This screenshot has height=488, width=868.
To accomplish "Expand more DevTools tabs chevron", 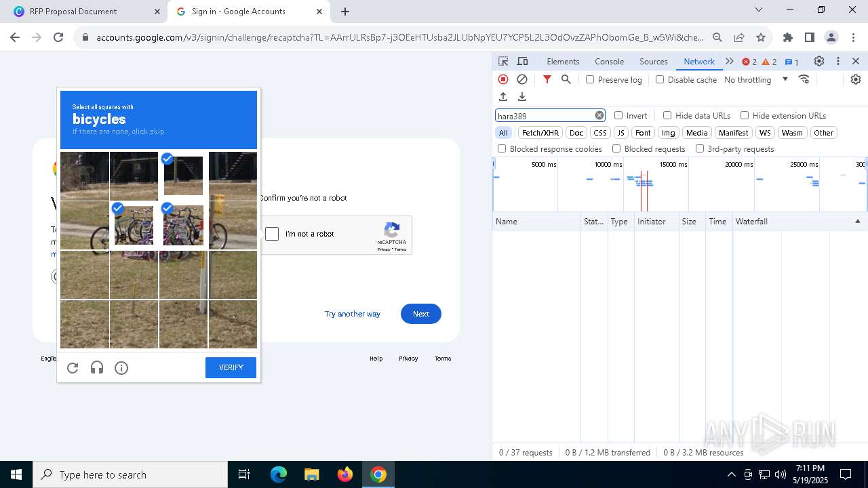I will 730,61.
